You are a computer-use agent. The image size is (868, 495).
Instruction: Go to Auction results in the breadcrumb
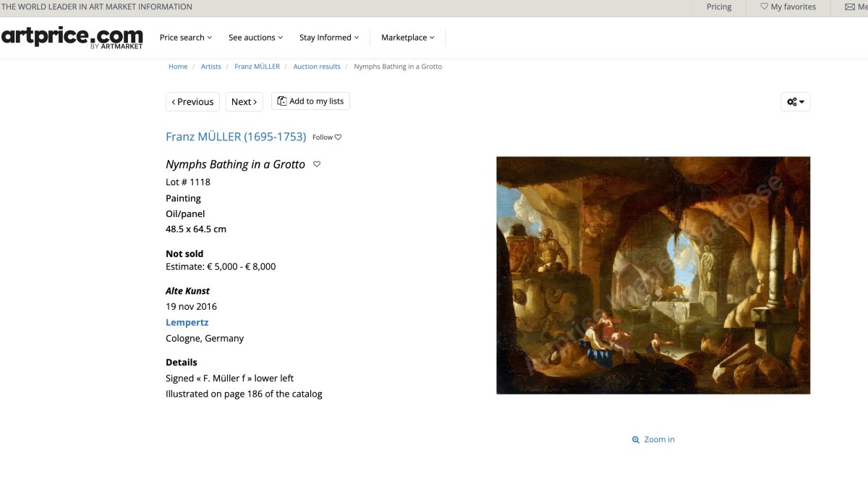[317, 66]
